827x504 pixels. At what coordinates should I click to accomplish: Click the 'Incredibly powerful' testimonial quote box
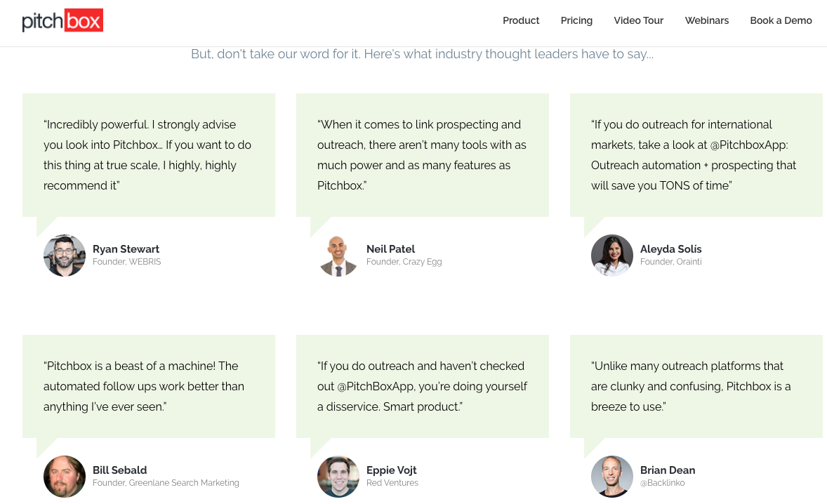[149, 155]
